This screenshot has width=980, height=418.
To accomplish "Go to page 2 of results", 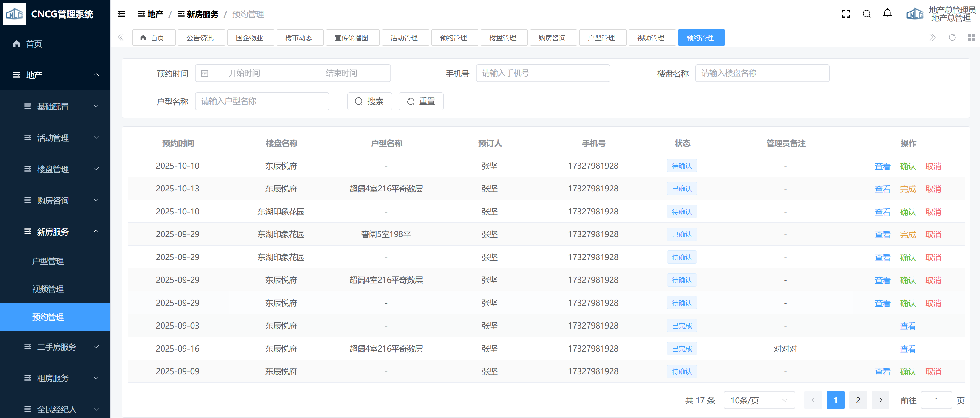I will (x=857, y=400).
